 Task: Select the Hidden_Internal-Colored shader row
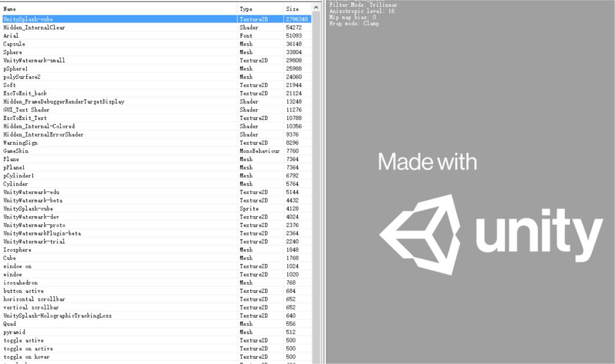point(157,126)
